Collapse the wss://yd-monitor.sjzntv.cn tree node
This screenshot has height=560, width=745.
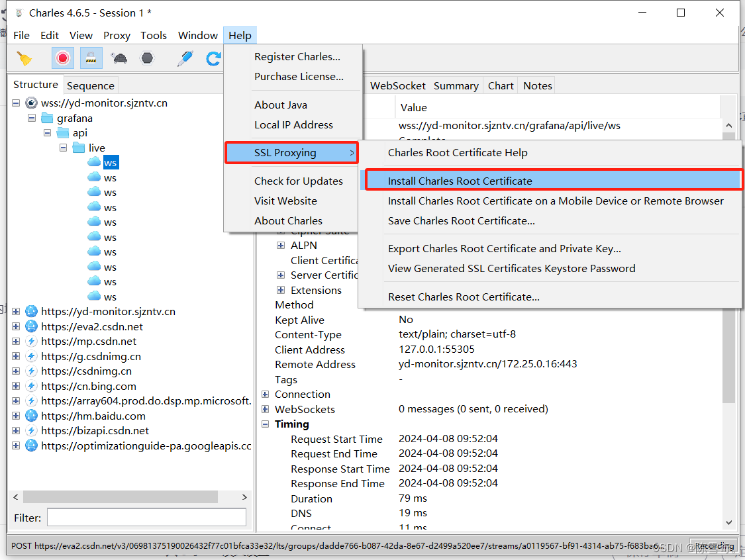(16, 103)
